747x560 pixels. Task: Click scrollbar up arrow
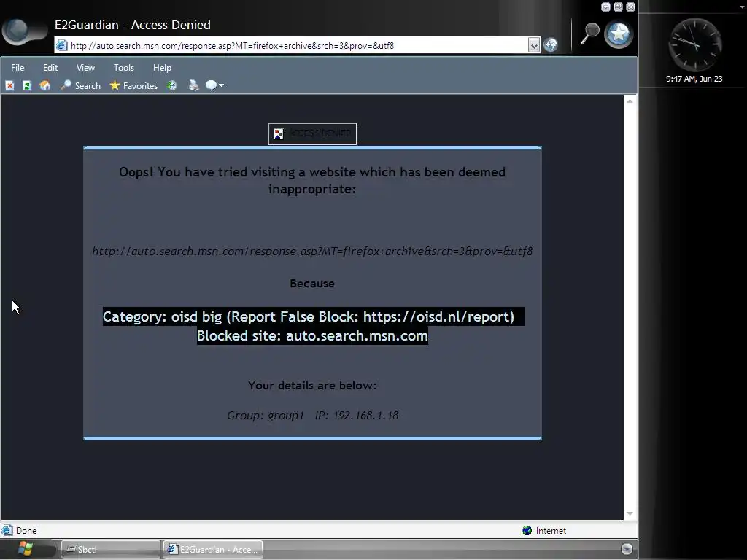tap(630, 101)
